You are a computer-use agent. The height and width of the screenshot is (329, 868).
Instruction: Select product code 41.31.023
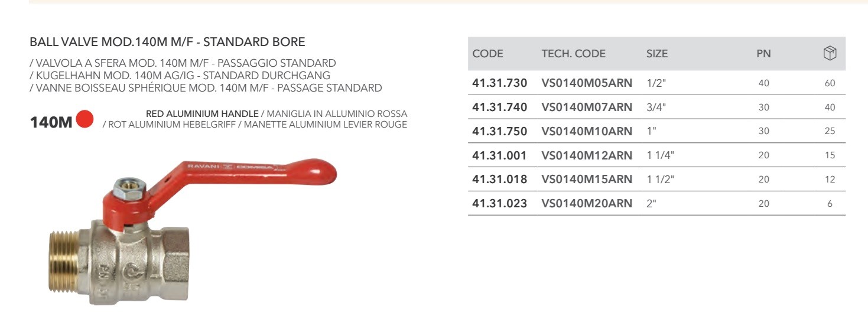tap(499, 203)
